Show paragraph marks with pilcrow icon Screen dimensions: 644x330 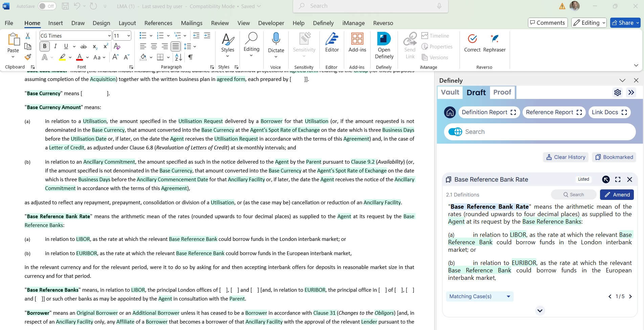pos(191,57)
